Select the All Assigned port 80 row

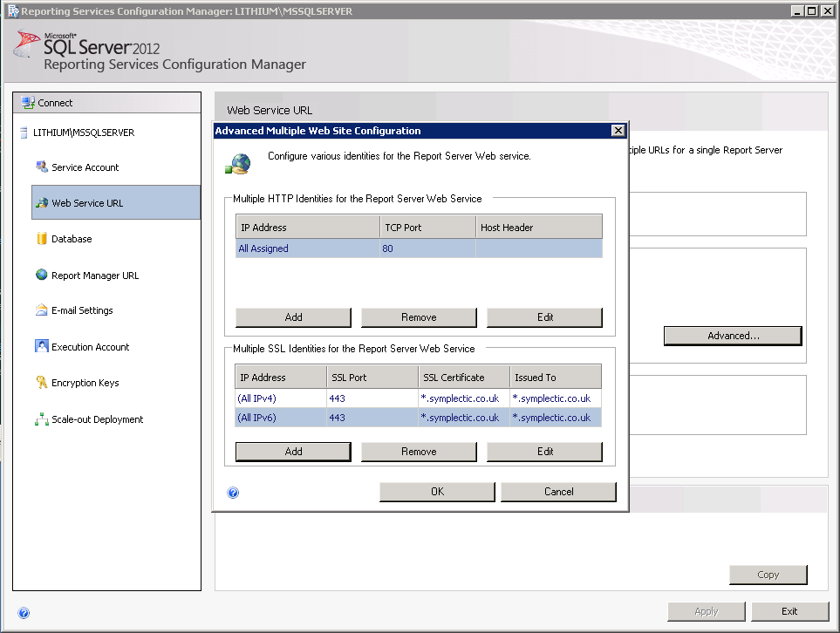tap(419, 248)
